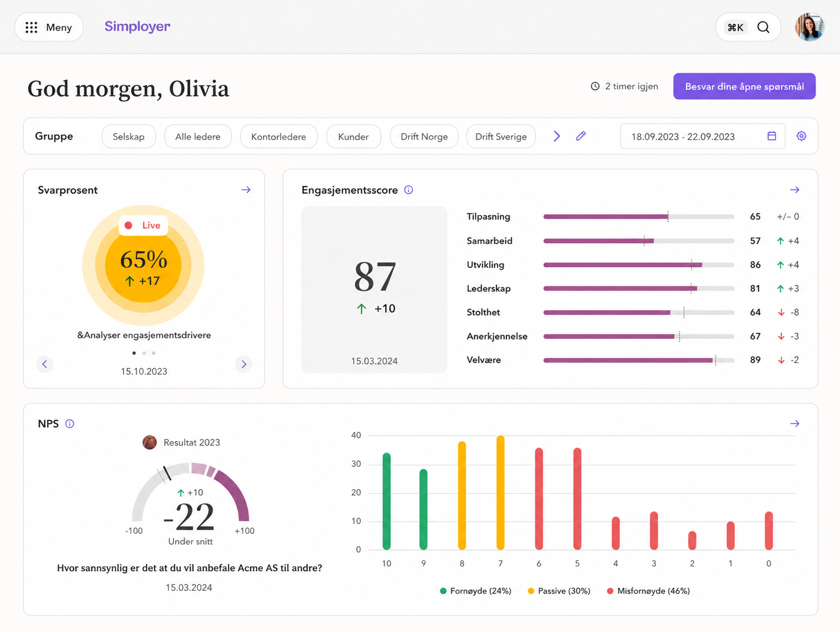Viewport: 840px width, 632px height.
Task: Click the Under snitt label
Action: (x=191, y=541)
